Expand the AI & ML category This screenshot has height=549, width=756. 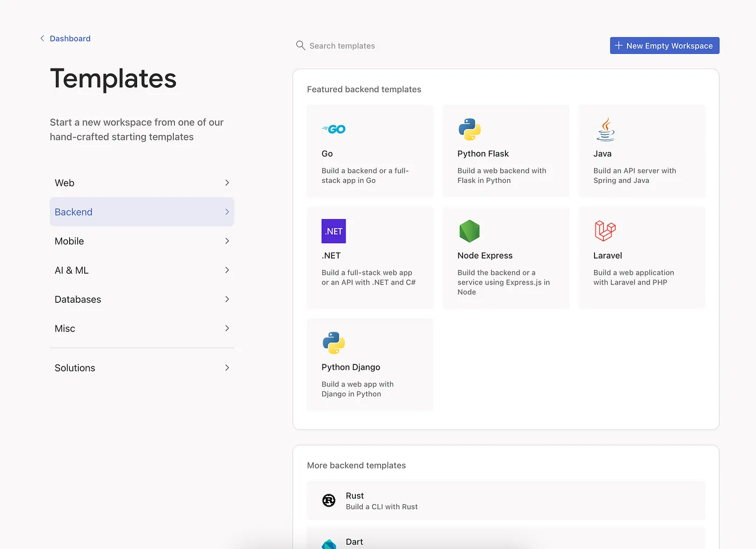(141, 270)
